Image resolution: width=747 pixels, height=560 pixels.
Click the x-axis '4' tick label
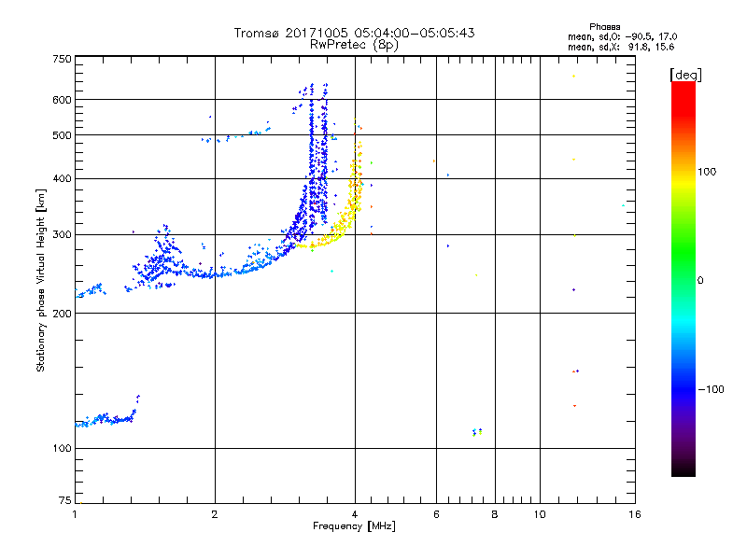pos(355,514)
